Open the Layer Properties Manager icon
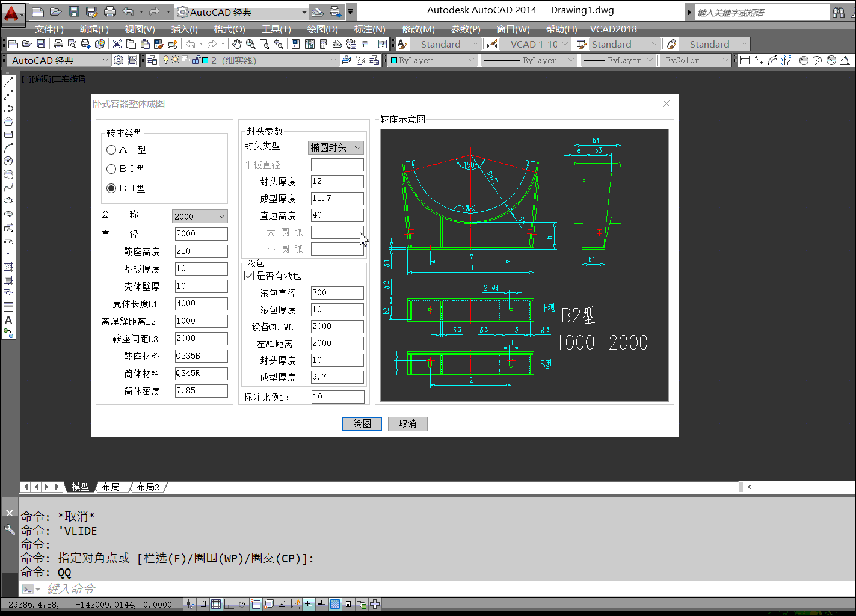 coord(152,60)
